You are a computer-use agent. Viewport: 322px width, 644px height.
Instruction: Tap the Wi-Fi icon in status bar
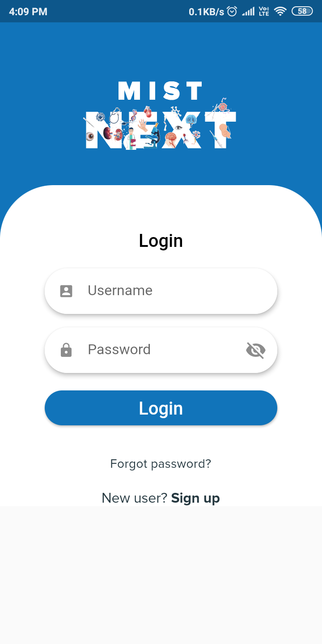280,11
